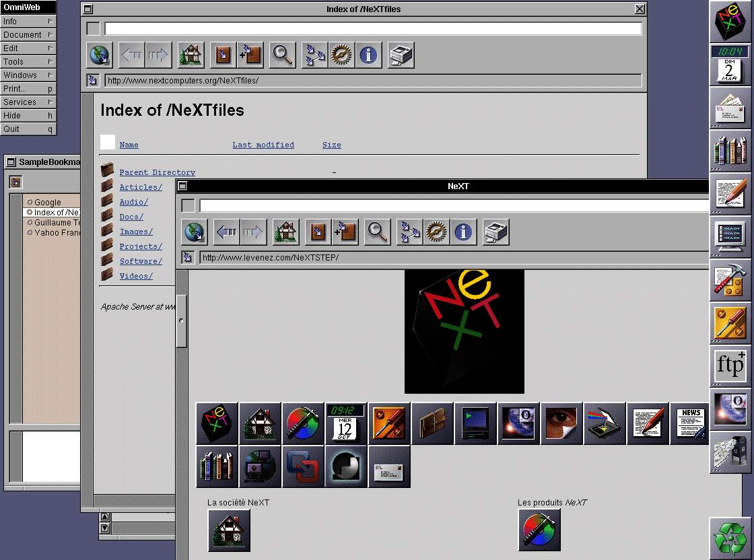Open home page in Index of /NeXTfiles window
Screen dimensions: 754x560
pos(191,55)
